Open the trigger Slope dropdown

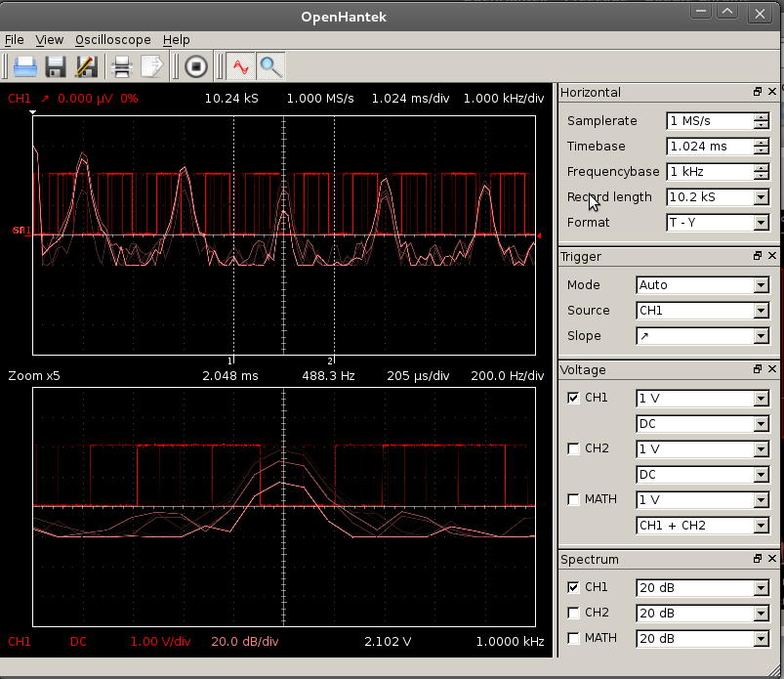[702, 336]
